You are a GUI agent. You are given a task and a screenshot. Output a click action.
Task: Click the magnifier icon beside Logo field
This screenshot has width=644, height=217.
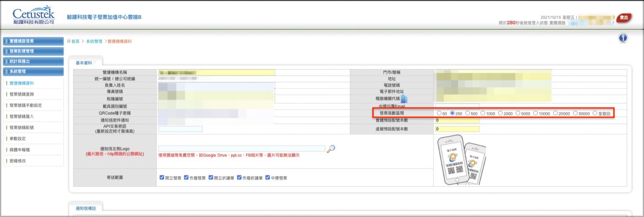click(x=331, y=148)
